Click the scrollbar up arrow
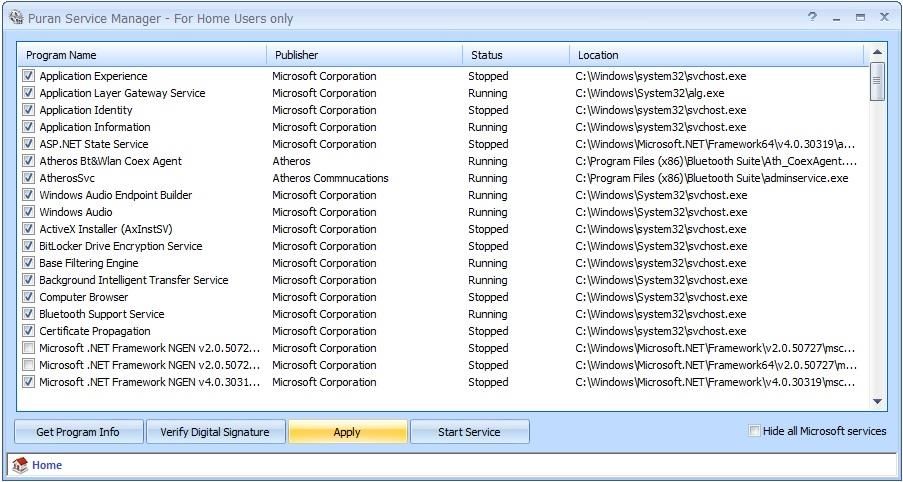The image size is (903, 482). point(877,52)
